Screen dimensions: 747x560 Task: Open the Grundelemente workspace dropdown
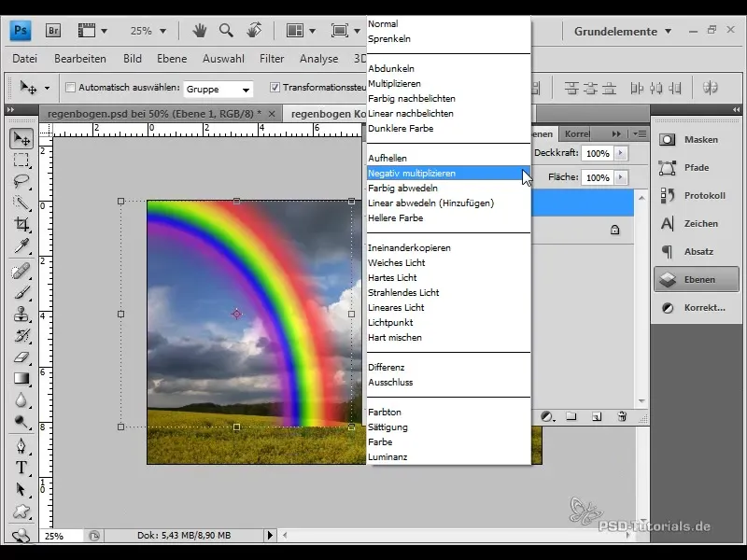click(622, 32)
